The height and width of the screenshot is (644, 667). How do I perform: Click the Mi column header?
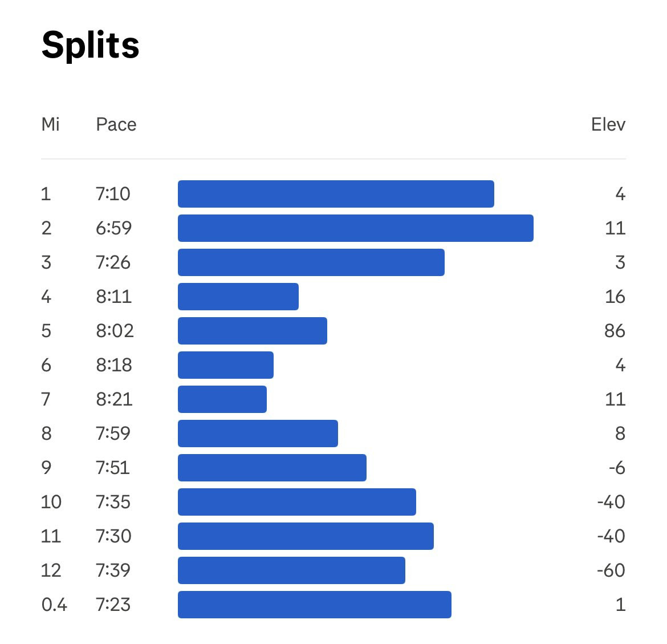[x=51, y=125]
